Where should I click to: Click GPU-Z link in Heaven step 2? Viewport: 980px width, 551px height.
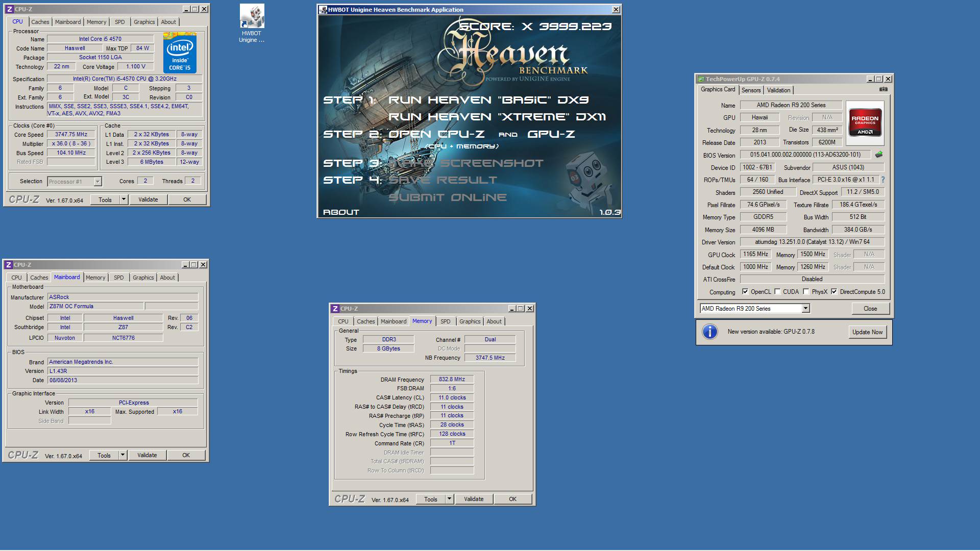pyautogui.click(x=551, y=134)
